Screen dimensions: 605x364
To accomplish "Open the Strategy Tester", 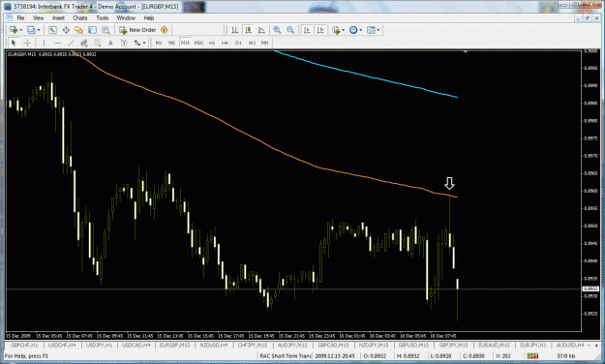I will coord(106,30).
